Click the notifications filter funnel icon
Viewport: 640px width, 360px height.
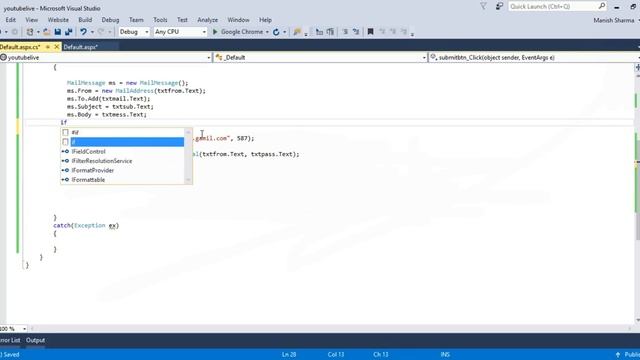[483, 7]
